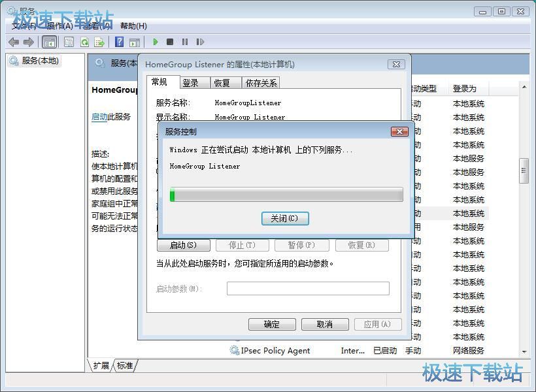Close the HomeGroup Listener properties dialog
This screenshot has width=536, height=392.
click(x=396, y=64)
